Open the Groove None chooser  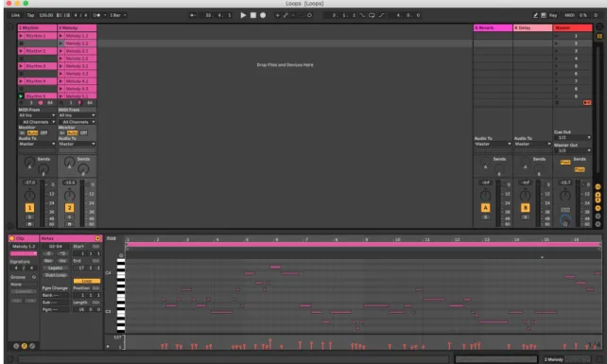24,285
